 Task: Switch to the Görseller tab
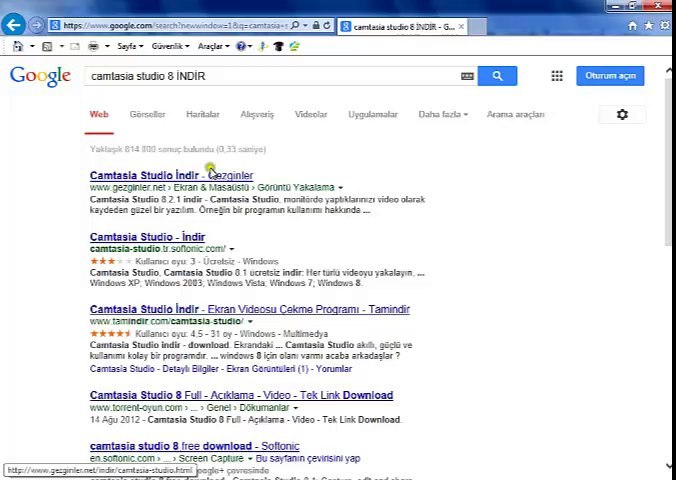[147, 114]
